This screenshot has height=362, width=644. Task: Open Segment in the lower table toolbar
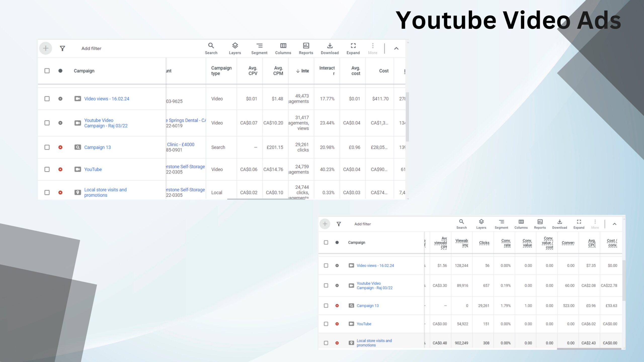pos(501,224)
